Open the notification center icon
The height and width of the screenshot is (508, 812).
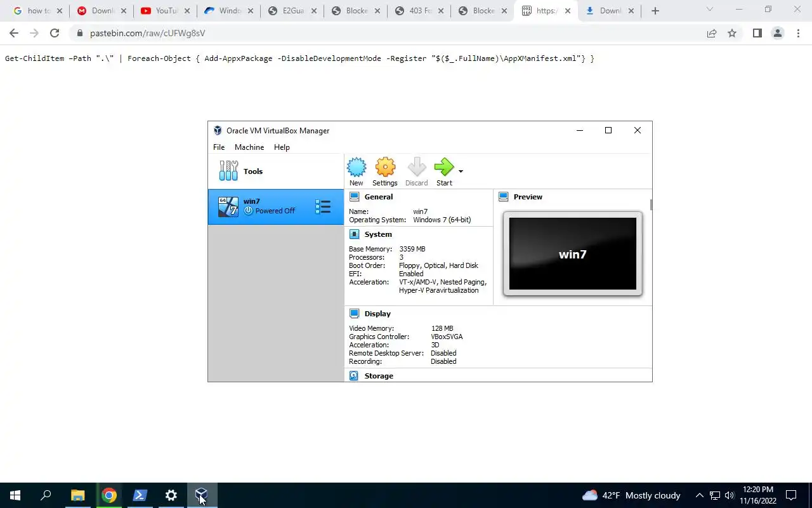(x=791, y=495)
